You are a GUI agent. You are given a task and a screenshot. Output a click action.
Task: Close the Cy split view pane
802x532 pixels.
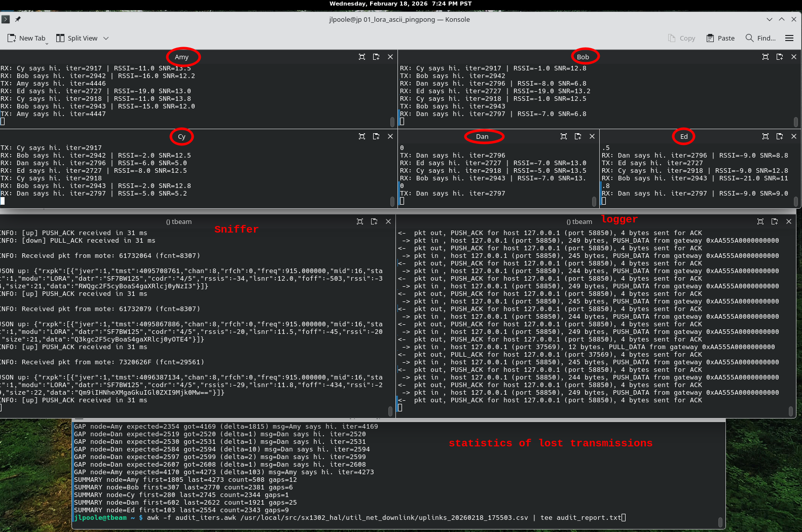390,136
